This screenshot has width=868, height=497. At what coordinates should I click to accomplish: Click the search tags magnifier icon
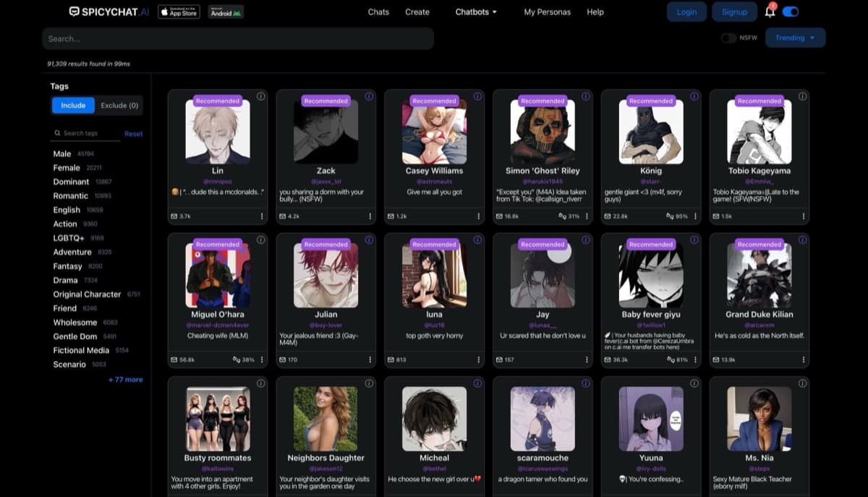[56, 133]
